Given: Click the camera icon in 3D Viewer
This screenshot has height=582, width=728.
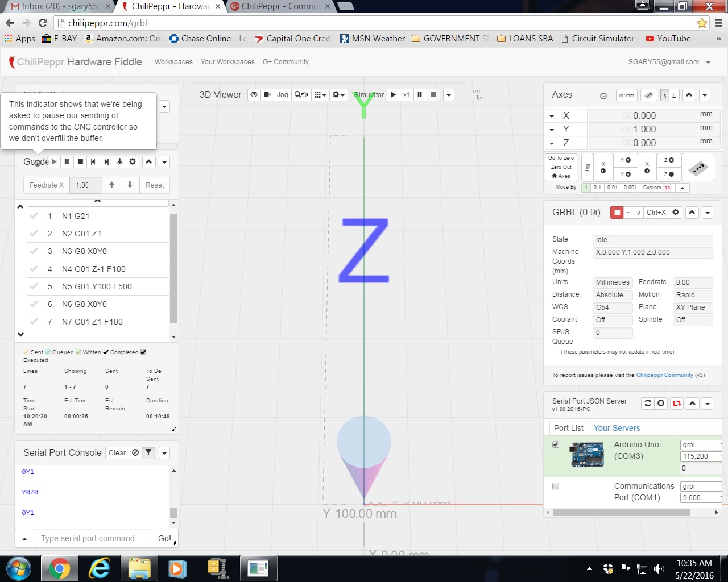Looking at the screenshot, I should [267, 95].
